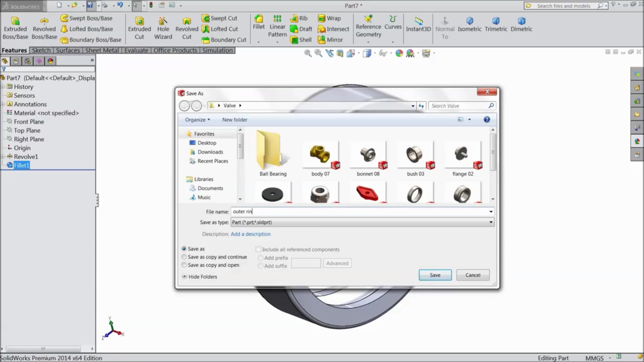Click the Save button
Viewport: 644px width, 362px height.
[x=435, y=275]
